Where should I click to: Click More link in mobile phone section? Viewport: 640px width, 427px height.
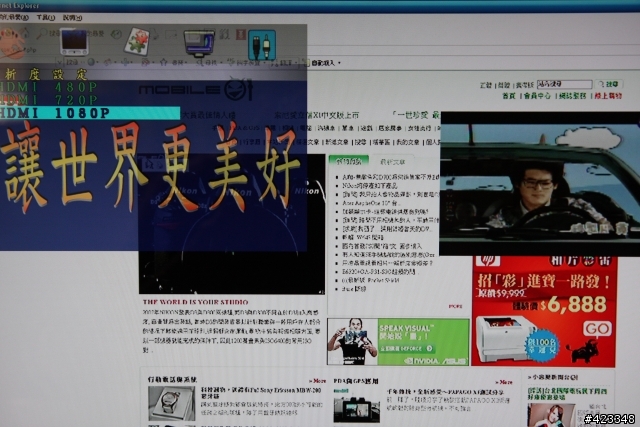coord(317,381)
